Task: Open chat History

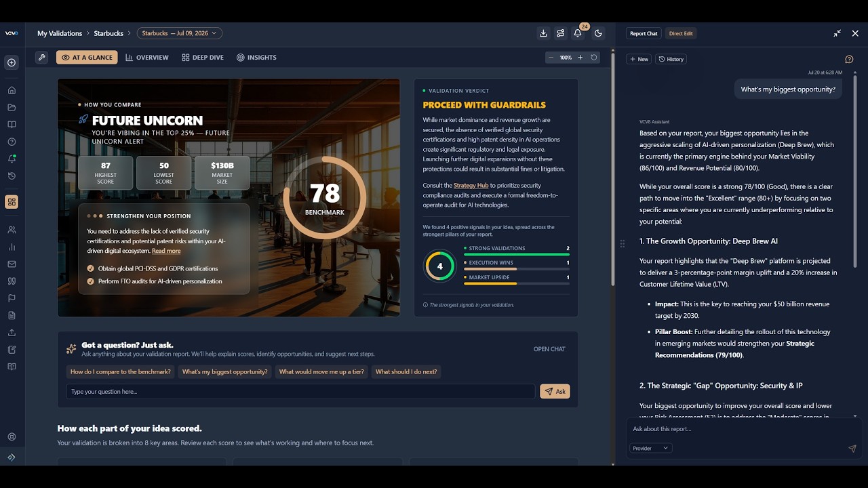Action: tap(671, 59)
